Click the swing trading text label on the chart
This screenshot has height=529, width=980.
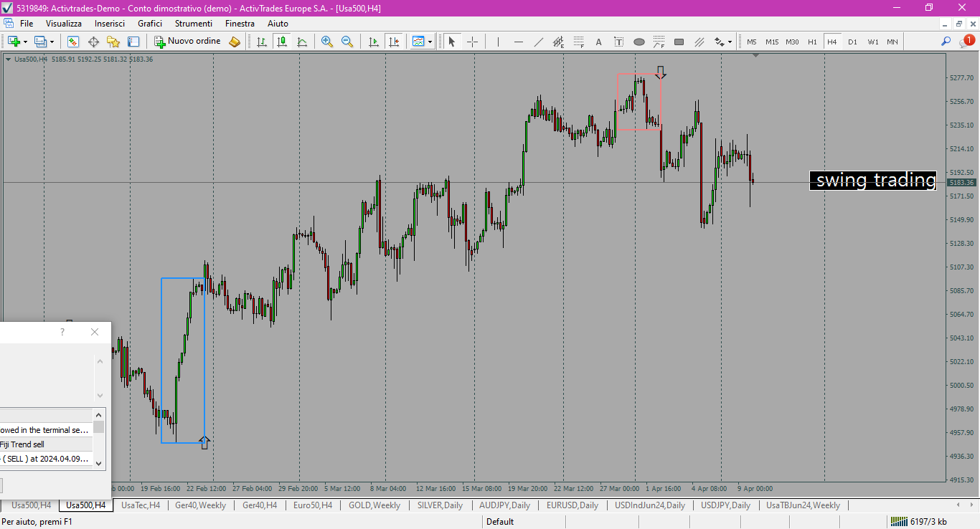point(873,180)
